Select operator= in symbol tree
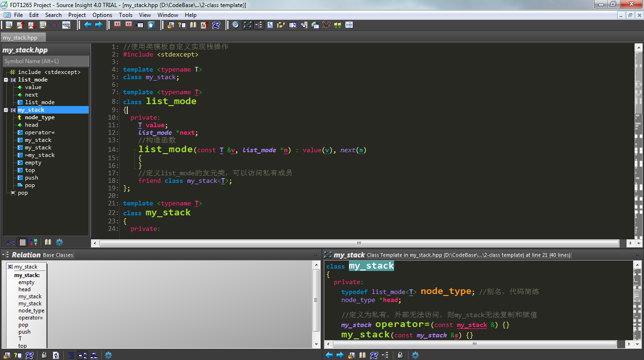This screenshot has width=644, height=360. (x=40, y=132)
